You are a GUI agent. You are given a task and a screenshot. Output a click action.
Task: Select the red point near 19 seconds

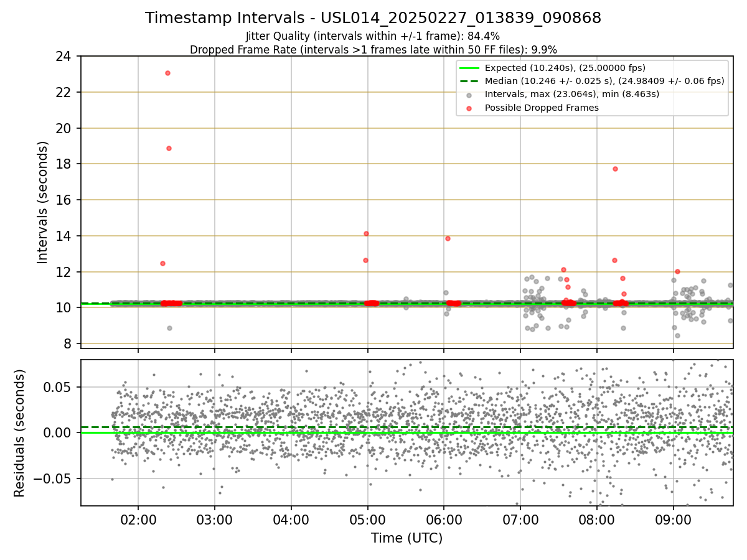point(169,148)
